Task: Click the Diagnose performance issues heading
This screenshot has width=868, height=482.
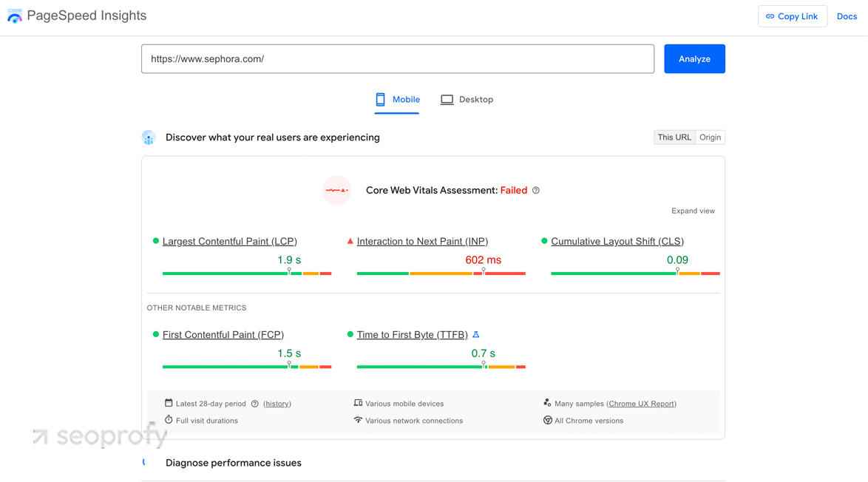Action: click(x=234, y=463)
